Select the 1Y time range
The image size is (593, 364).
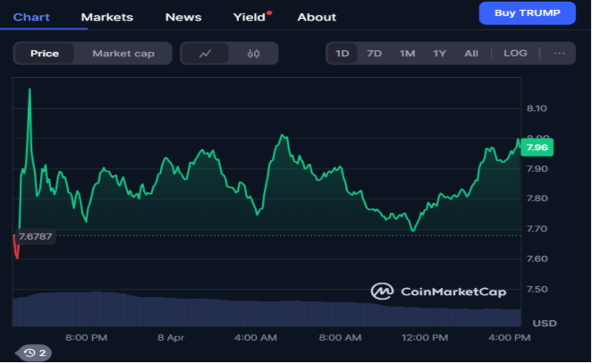coord(439,54)
